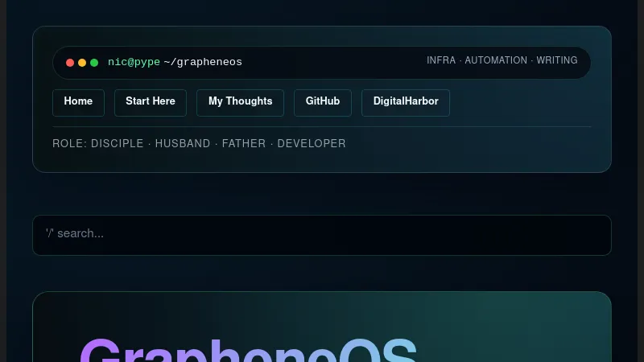The width and height of the screenshot is (644, 362).
Task: Click the HUSBAND role text
Action: point(183,144)
